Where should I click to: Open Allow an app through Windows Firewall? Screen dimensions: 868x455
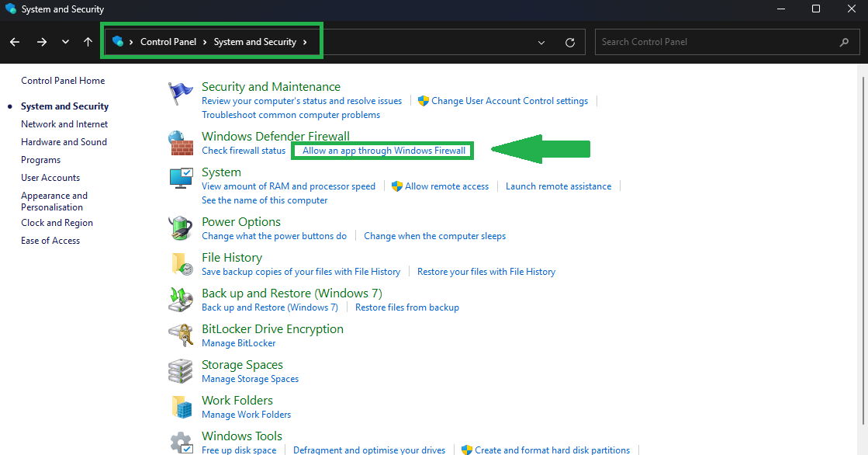click(384, 151)
